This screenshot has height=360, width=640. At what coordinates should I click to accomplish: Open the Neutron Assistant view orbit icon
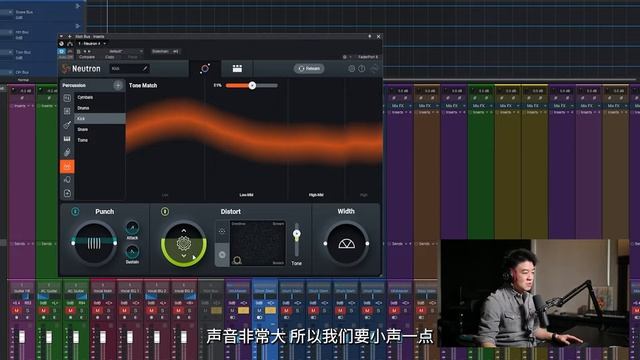pos(205,69)
